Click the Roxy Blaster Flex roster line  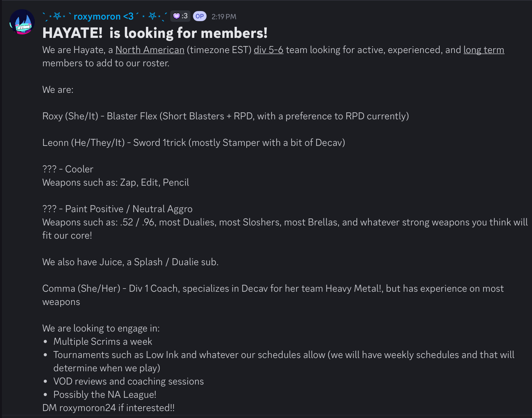[225, 116]
